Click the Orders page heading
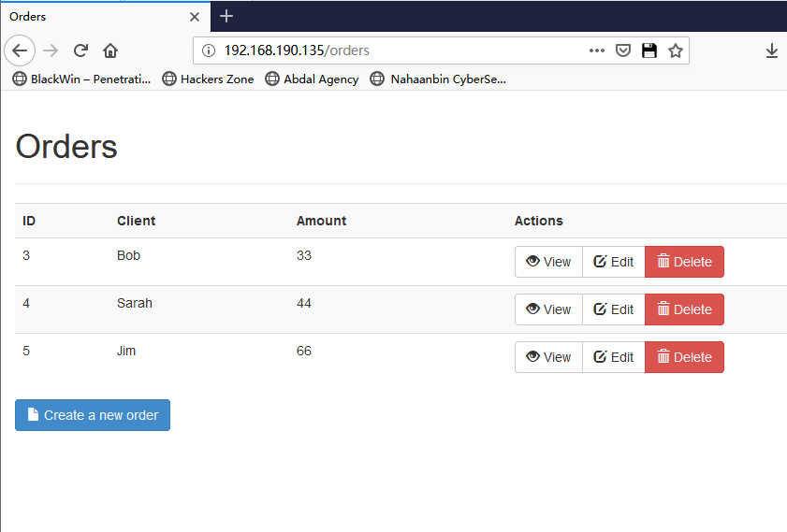This screenshot has width=787, height=532. 66,147
